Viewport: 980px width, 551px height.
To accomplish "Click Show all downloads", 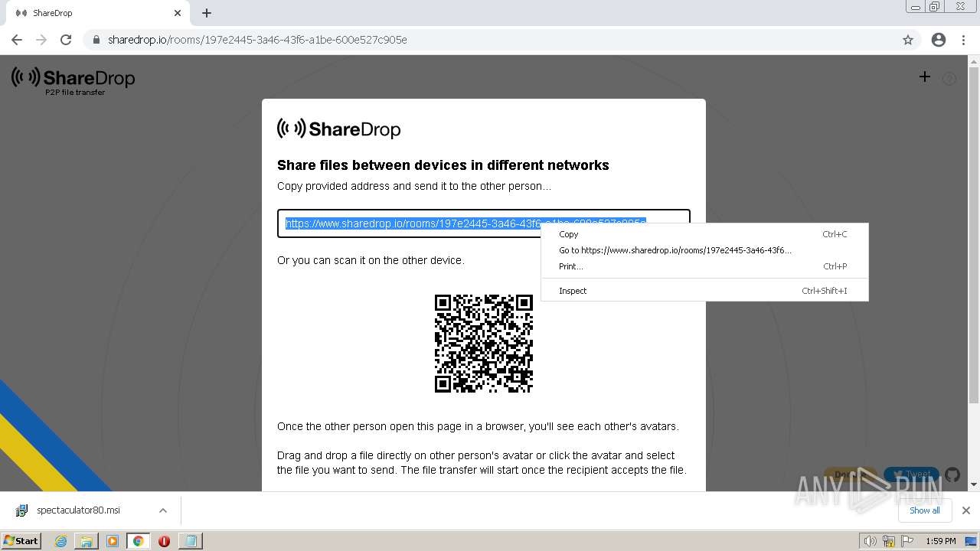I will 925,510.
